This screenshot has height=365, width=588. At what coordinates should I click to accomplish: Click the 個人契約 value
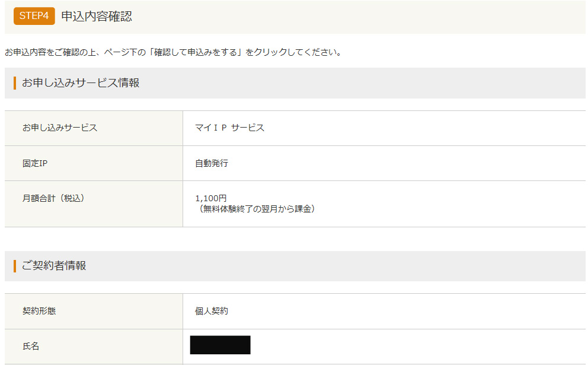(x=212, y=311)
